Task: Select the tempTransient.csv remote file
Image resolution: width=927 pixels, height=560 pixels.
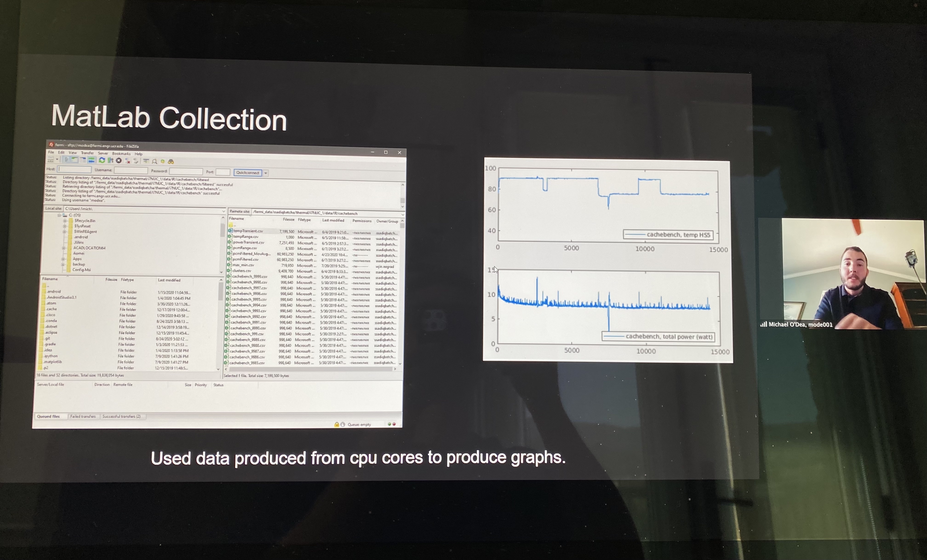Action: (248, 231)
